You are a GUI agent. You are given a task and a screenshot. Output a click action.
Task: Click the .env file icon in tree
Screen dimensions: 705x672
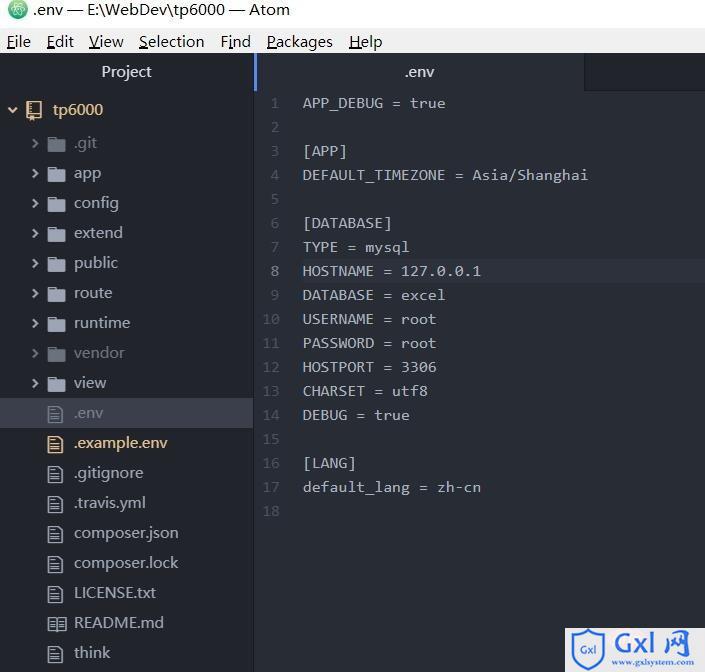click(x=55, y=414)
